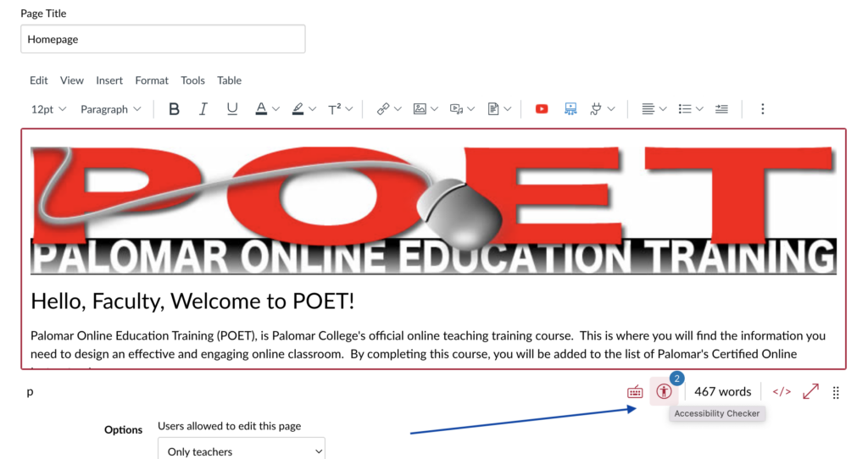The width and height of the screenshot is (868, 459).
Task: Click the editor resize handle dots
Action: point(836,392)
